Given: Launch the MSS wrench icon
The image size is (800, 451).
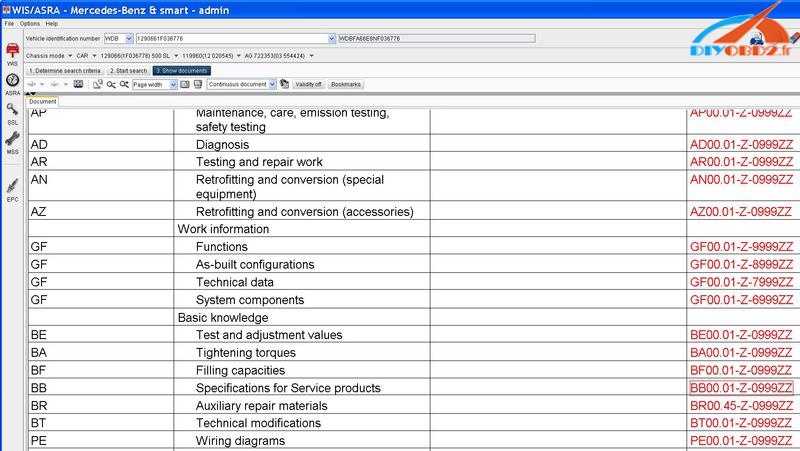Looking at the screenshot, I should pos(12,140).
